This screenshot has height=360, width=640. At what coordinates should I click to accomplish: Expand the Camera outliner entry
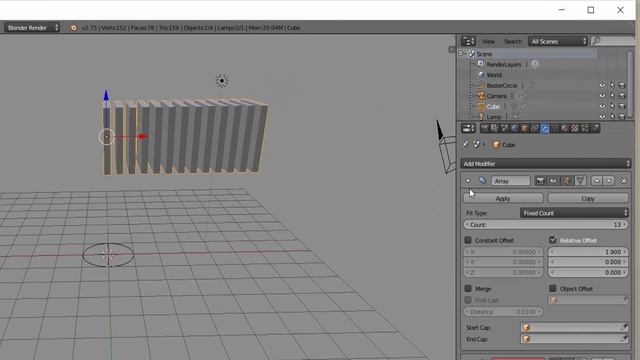(471, 96)
